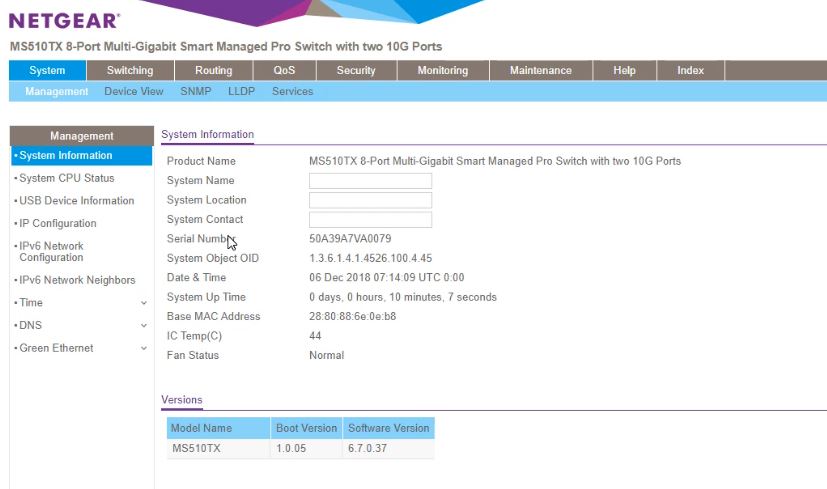The width and height of the screenshot is (827, 489).
Task: Select the Time sidebar item
Action: pyautogui.click(x=31, y=303)
